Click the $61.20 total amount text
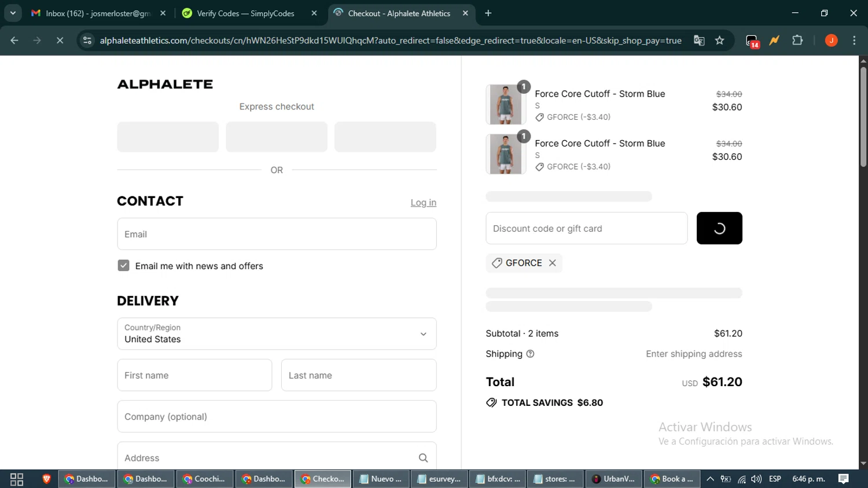 pyautogui.click(x=722, y=382)
